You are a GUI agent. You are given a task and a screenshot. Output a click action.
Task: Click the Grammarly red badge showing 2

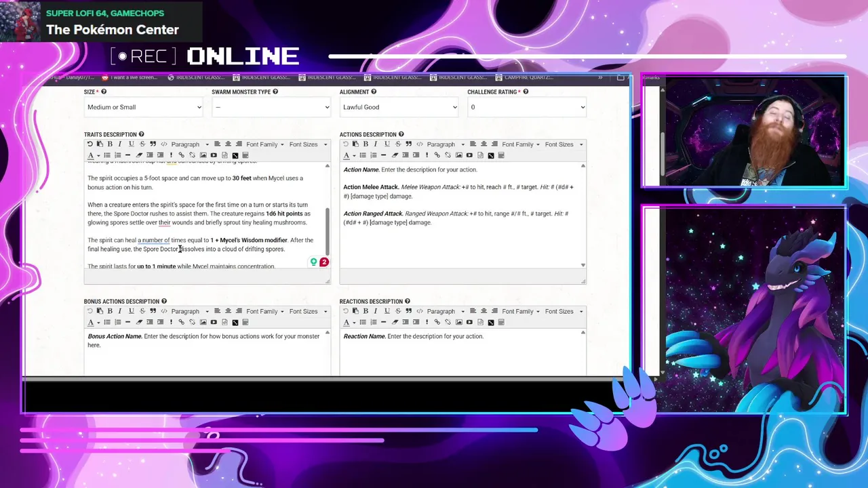click(x=324, y=262)
